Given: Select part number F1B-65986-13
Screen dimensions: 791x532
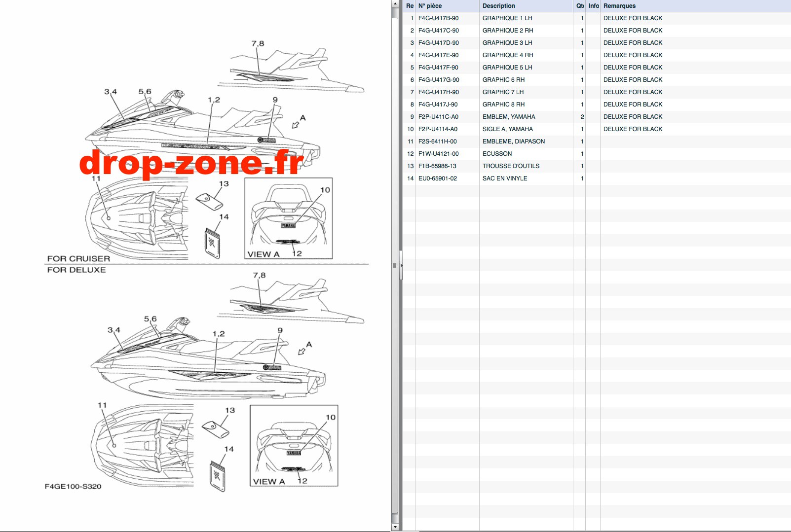Looking at the screenshot, I should 437,166.
